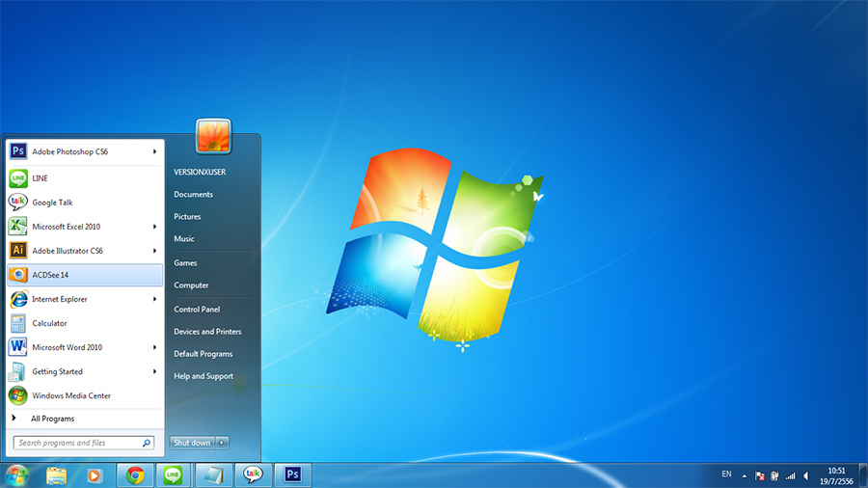868x488 pixels.
Task: Launch Windows Media Center from Start menu
Action: click(x=85, y=395)
